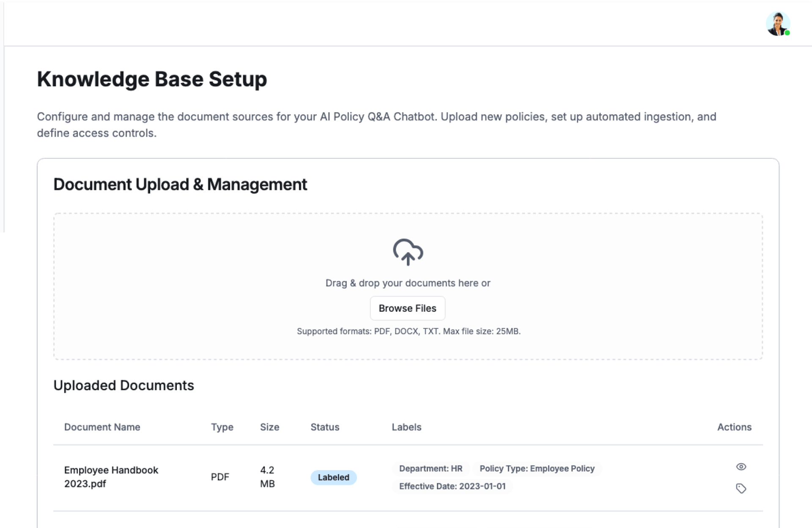Edit labels using the tag icon

(741, 488)
